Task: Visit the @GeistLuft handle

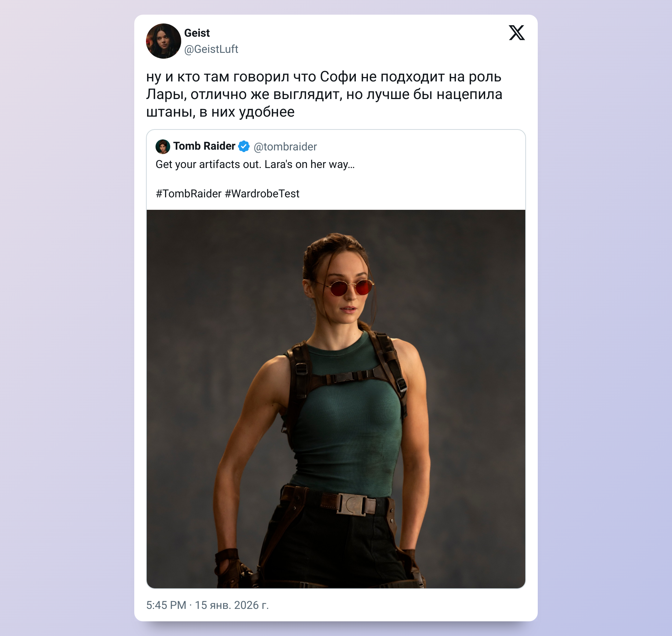Action: [211, 49]
